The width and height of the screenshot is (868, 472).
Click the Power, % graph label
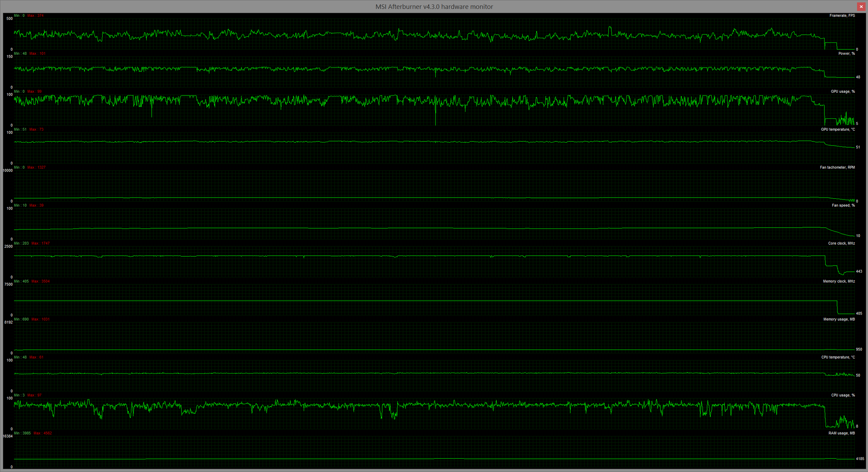(846, 54)
